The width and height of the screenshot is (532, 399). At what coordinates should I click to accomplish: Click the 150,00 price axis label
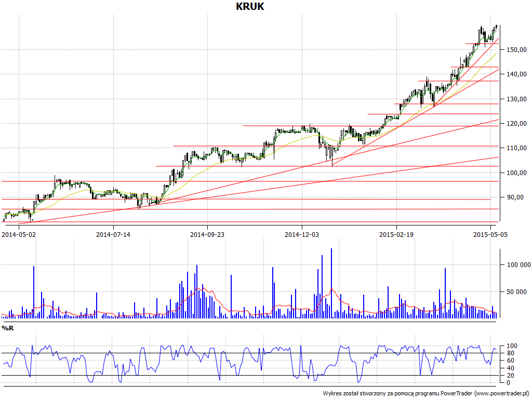click(x=517, y=50)
